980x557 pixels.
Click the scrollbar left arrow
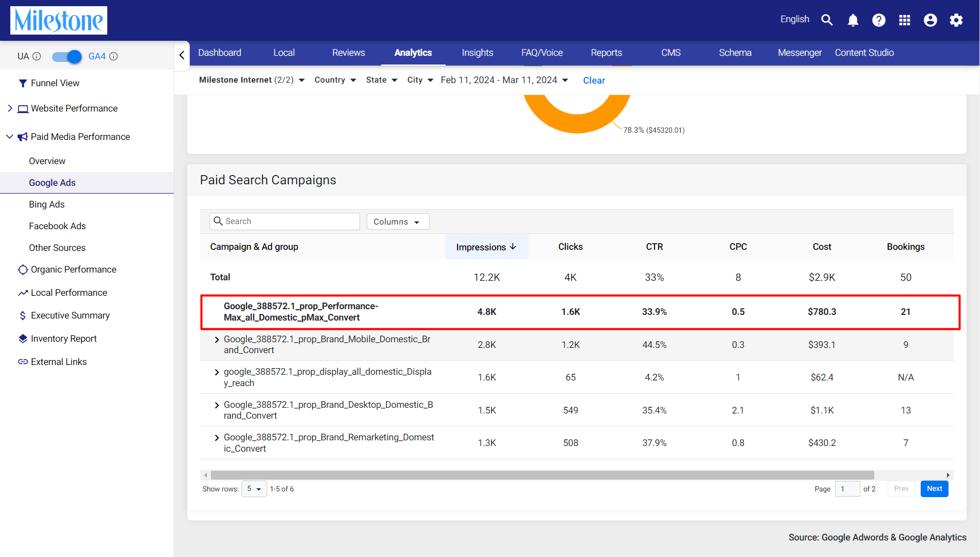click(206, 475)
